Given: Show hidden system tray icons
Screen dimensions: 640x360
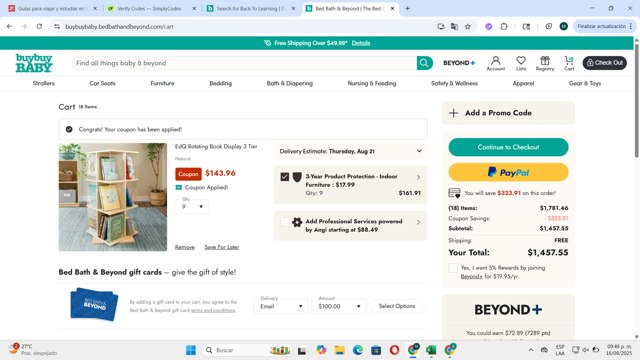Looking at the screenshot, I should coord(531,350).
